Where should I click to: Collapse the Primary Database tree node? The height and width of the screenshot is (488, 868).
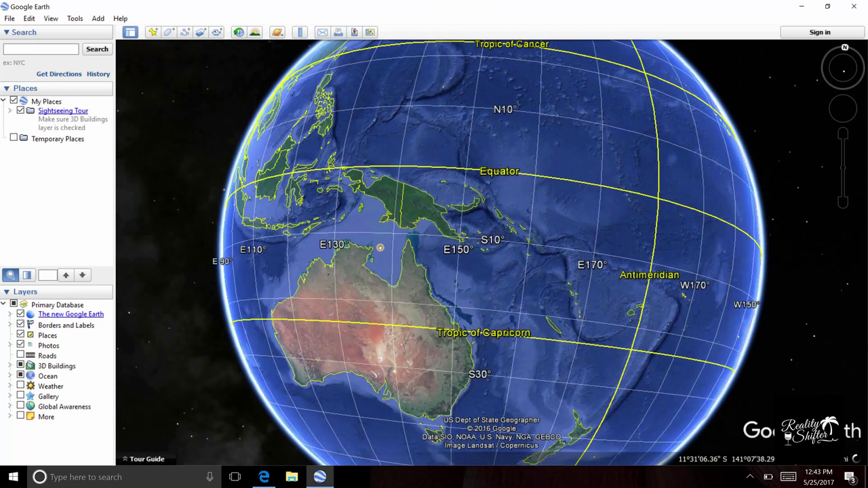[4, 304]
